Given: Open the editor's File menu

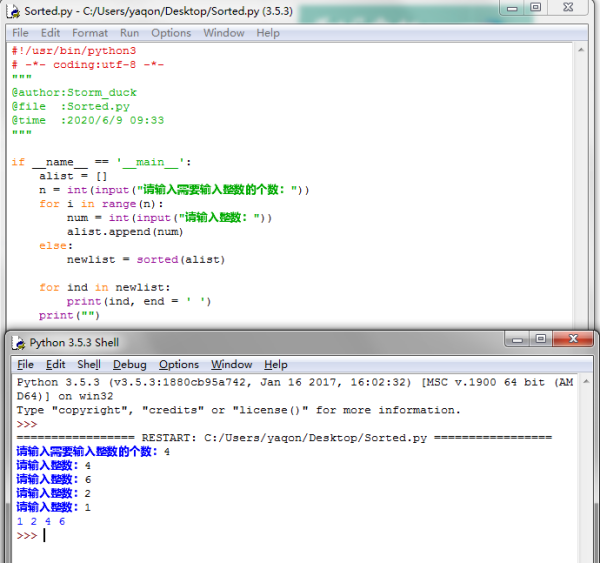Looking at the screenshot, I should (x=20, y=33).
